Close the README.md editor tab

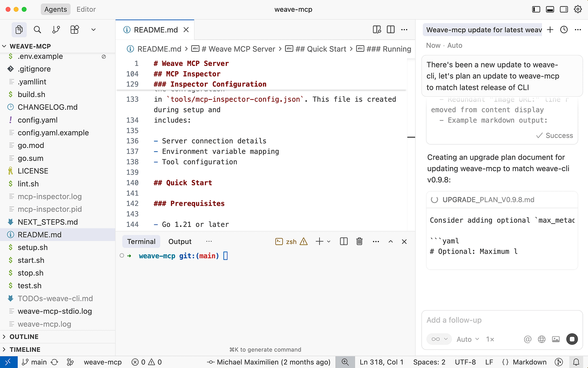[x=186, y=30]
